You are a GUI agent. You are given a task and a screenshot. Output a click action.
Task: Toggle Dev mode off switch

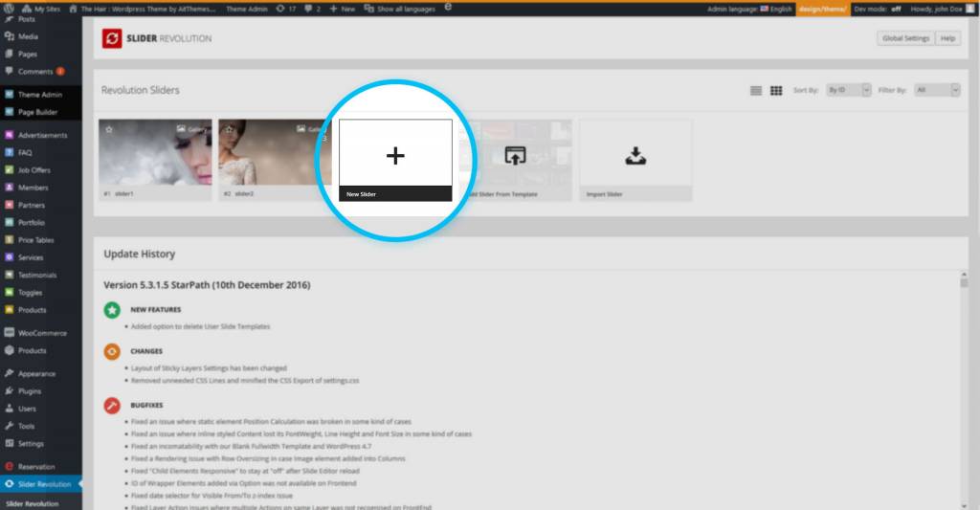pyautogui.click(x=878, y=9)
